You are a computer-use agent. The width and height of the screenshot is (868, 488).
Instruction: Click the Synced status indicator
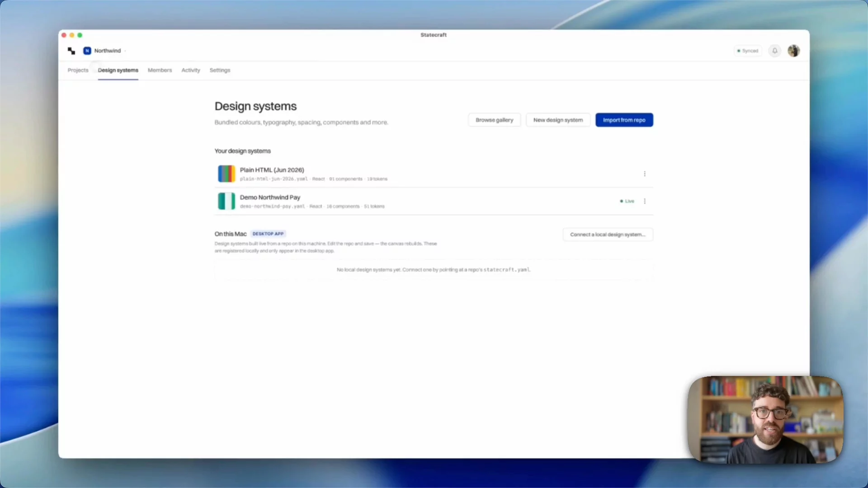748,51
